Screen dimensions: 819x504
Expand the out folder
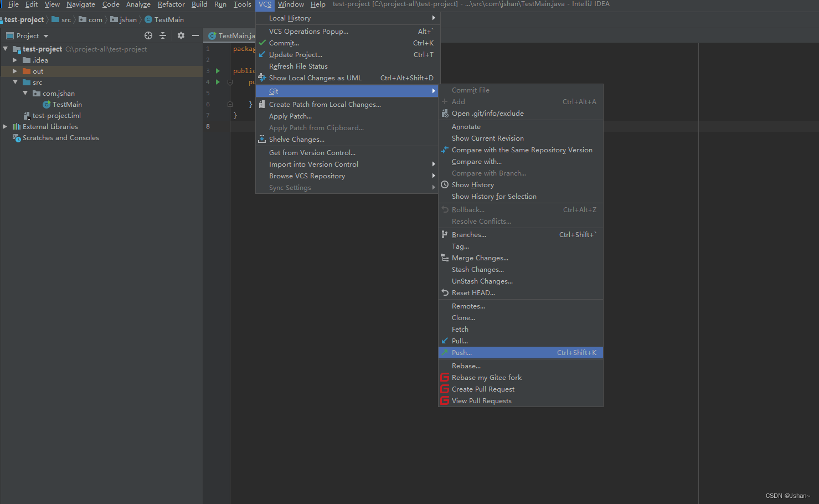coord(16,71)
